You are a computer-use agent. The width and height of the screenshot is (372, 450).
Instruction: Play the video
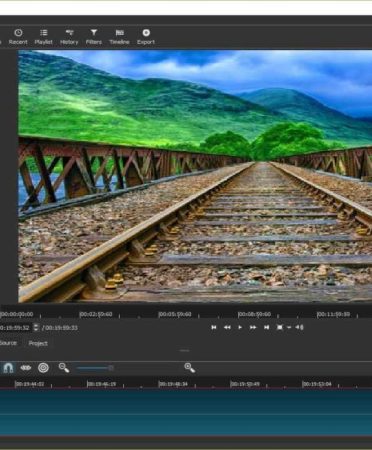(x=240, y=327)
